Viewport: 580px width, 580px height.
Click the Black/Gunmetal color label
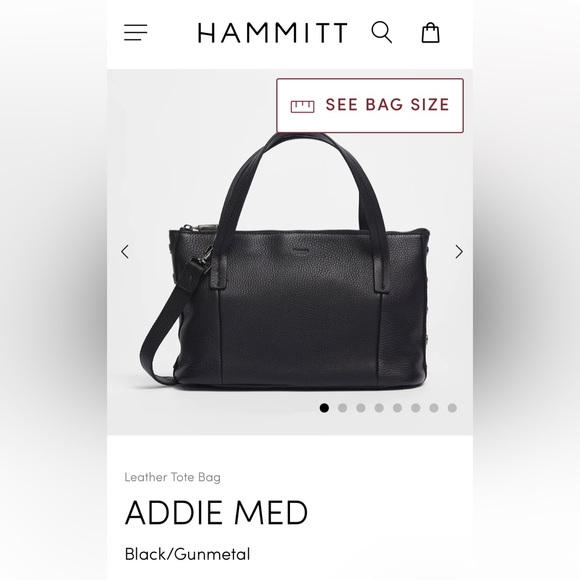tap(188, 554)
